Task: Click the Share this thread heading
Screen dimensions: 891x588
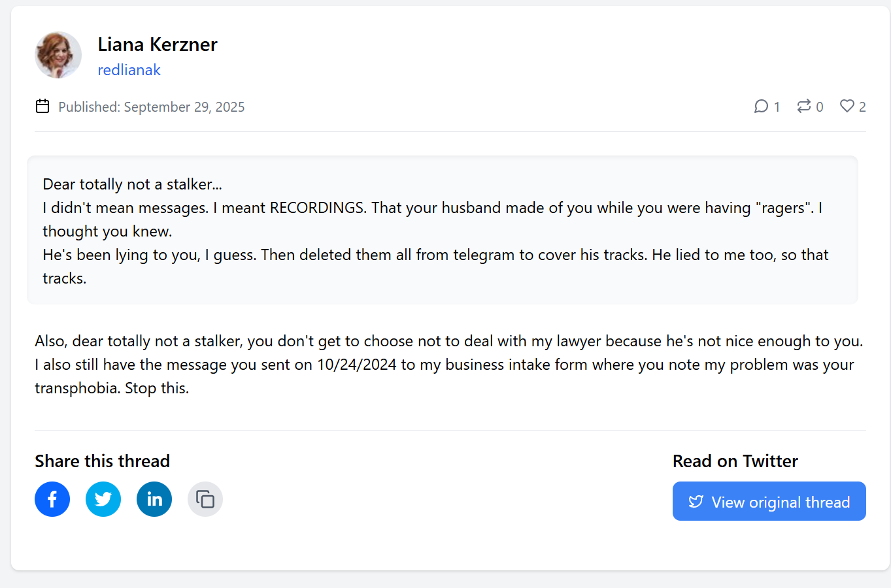Action: coord(102,461)
